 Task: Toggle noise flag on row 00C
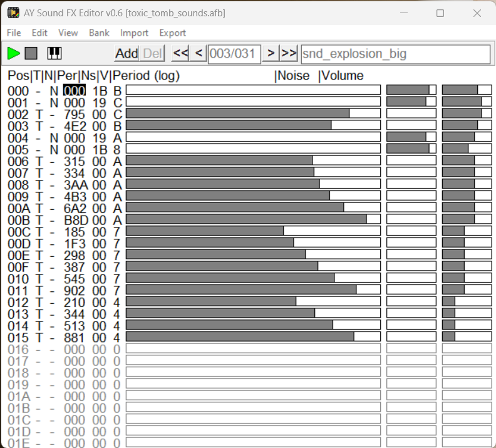click(x=53, y=232)
